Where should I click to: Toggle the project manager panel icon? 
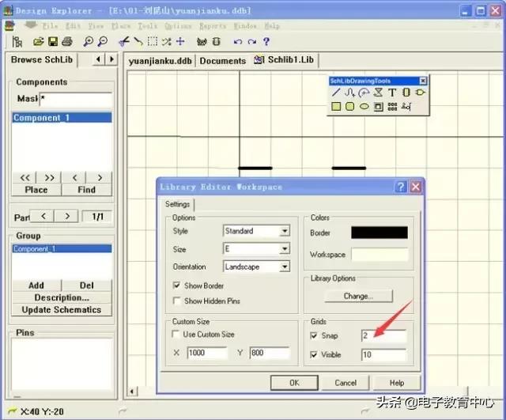point(17,41)
